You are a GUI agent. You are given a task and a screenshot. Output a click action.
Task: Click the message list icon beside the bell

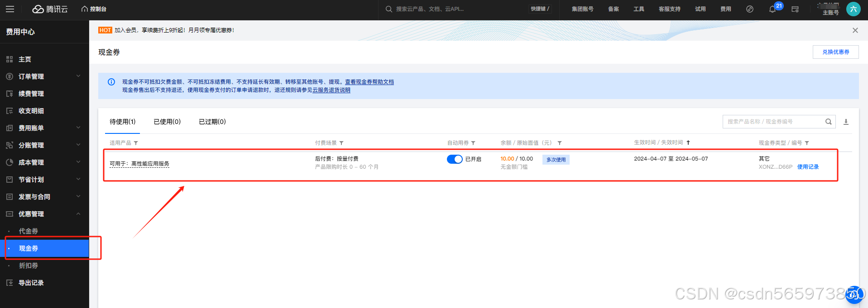(795, 9)
